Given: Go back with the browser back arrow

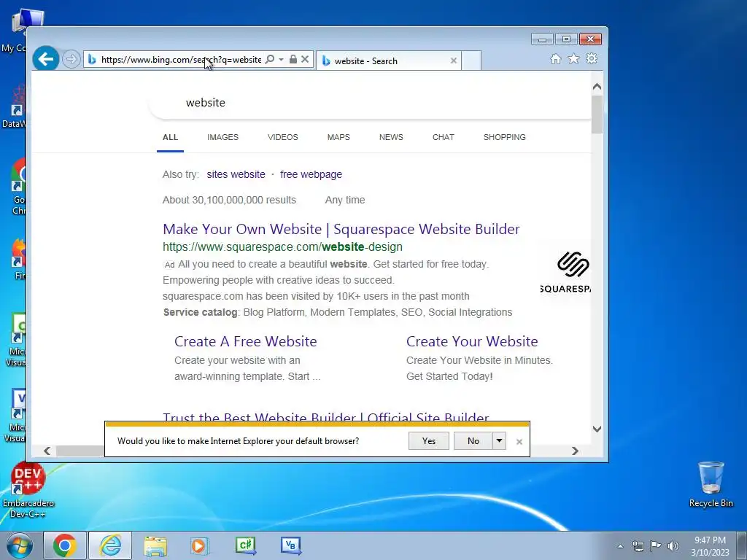Looking at the screenshot, I should pyautogui.click(x=46, y=59).
